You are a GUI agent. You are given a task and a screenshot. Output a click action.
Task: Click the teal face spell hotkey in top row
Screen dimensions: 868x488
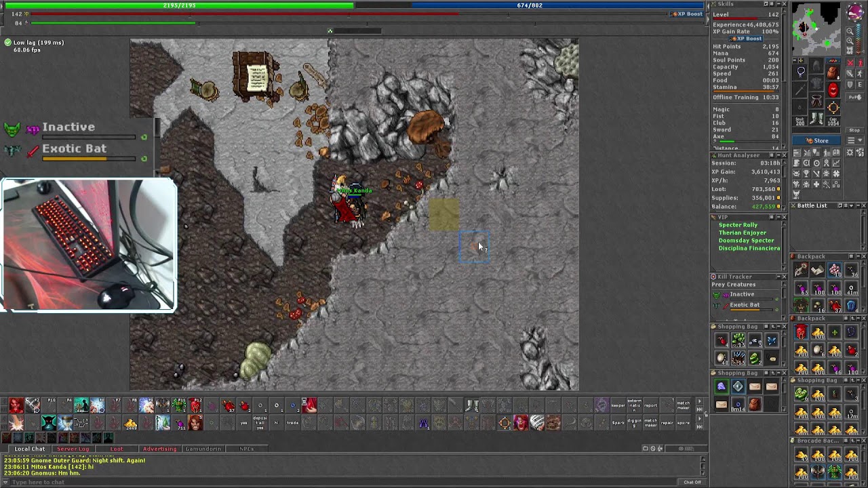(81, 405)
